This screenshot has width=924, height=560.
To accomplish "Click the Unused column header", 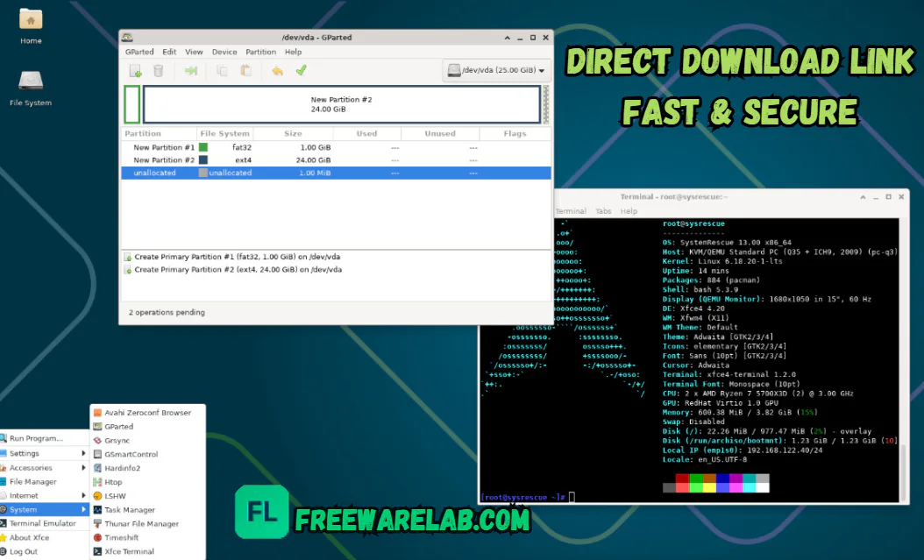I will click(x=440, y=134).
